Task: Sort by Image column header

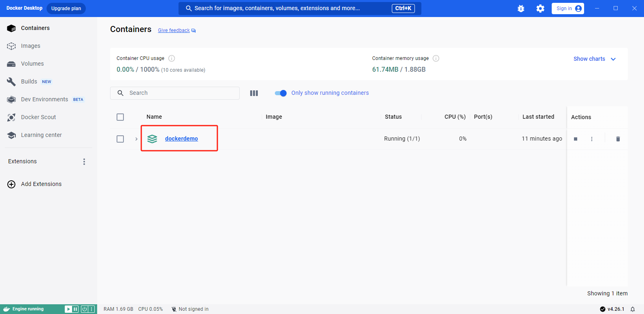Action: pos(274,117)
